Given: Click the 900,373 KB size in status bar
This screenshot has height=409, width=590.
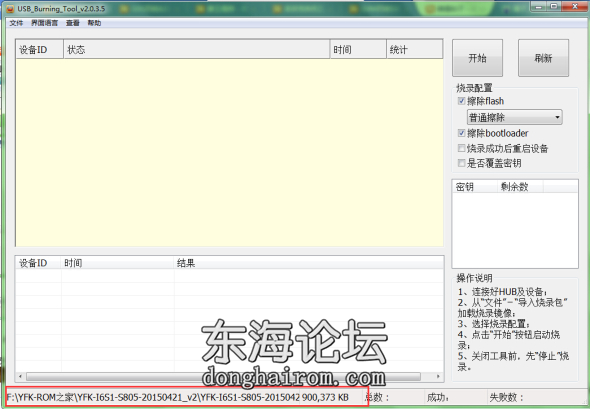Looking at the screenshot, I should (x=325, y=397).
